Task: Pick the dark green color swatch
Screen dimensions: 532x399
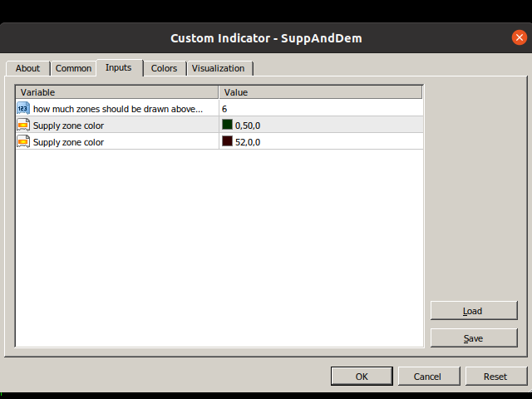Action: tap(227, 126)
